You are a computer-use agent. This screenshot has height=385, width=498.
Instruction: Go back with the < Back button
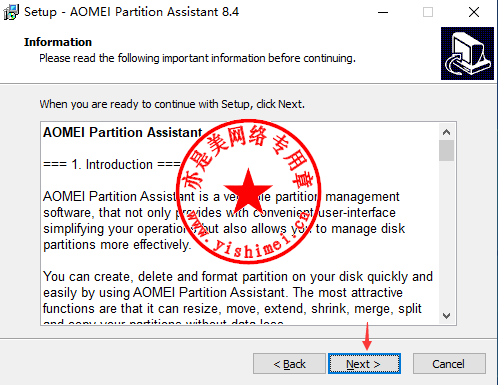[x=289, y=364]
